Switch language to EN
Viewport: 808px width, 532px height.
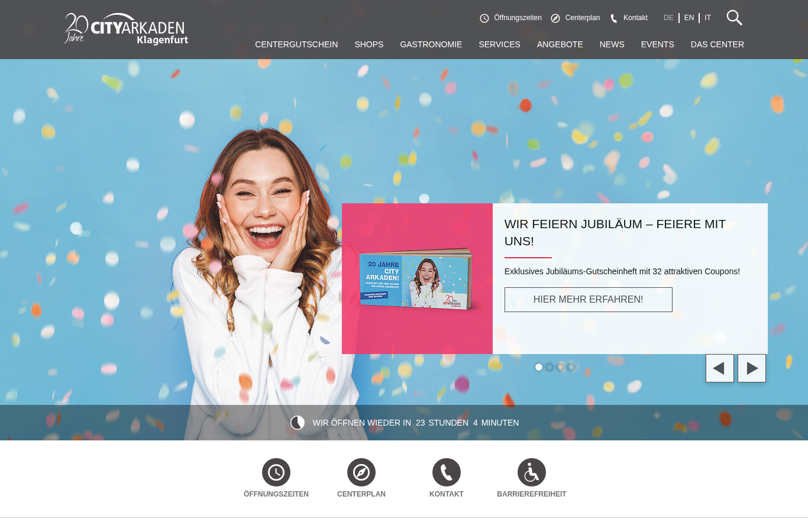[689, 18]
